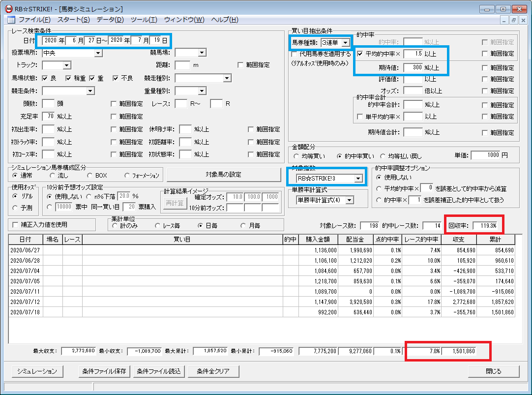Toggle the 不良 track condition checkbox
This screenshot has height=395, width=532.
tap(116, 78)
